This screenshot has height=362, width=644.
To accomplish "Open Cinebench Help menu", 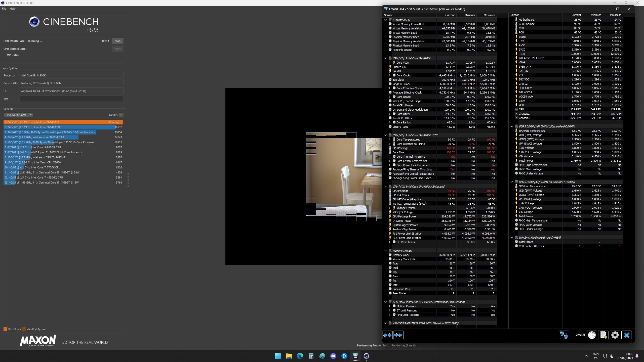I will pyautogui.click(x=13, y=9).
